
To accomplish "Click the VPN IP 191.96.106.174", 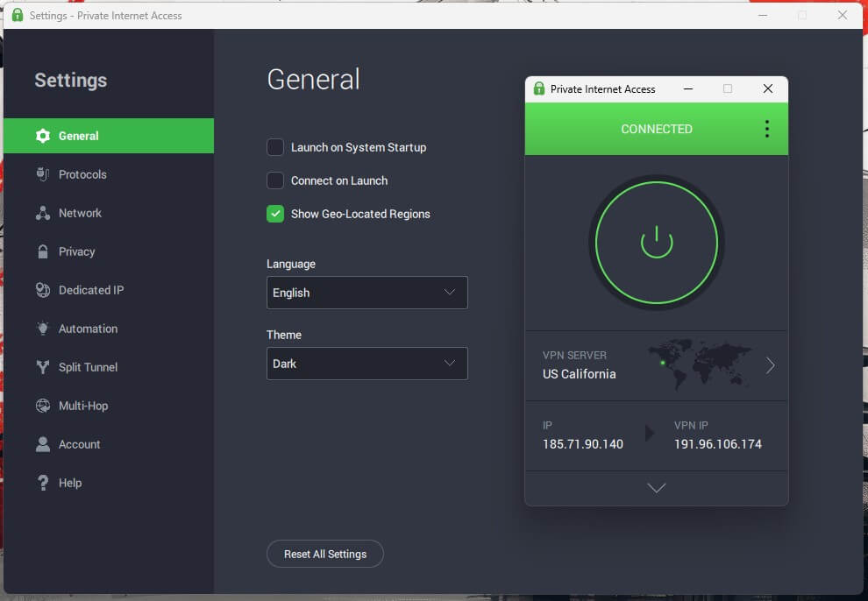I will coord(718,444).
